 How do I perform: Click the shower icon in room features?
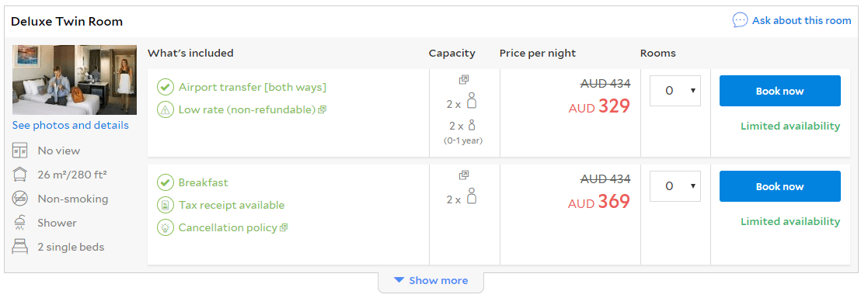(20, 223)
